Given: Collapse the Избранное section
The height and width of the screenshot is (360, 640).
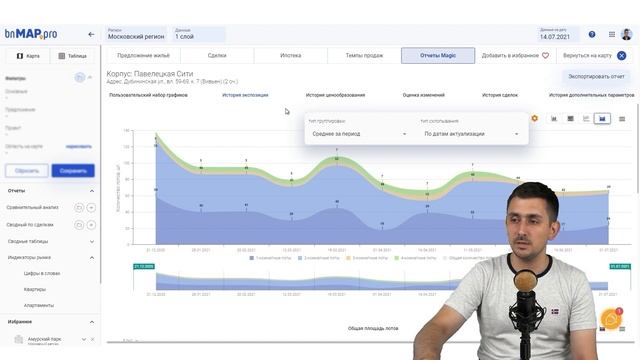Looking at the screenshot, I should pos(92,322).
